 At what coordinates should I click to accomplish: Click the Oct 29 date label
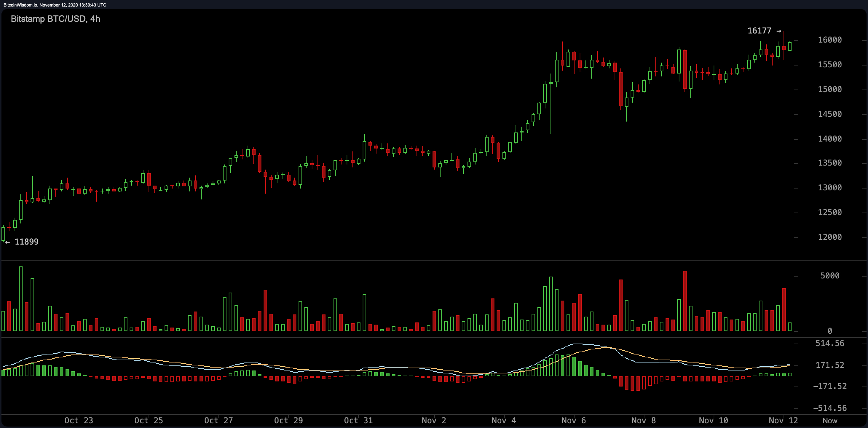(288, 421)
